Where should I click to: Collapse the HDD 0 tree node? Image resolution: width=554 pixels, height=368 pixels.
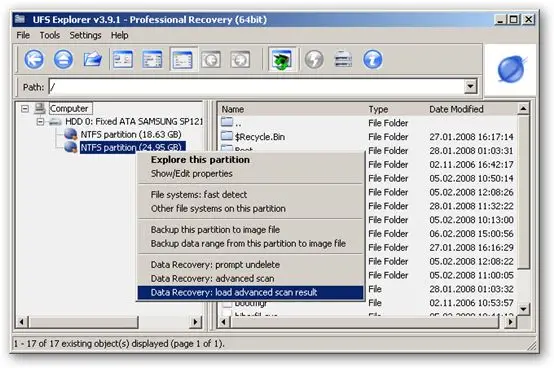40,122
